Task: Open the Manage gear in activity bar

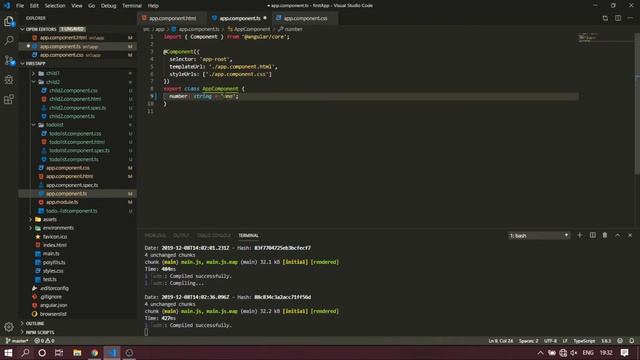Action: [x=9, y=327]
